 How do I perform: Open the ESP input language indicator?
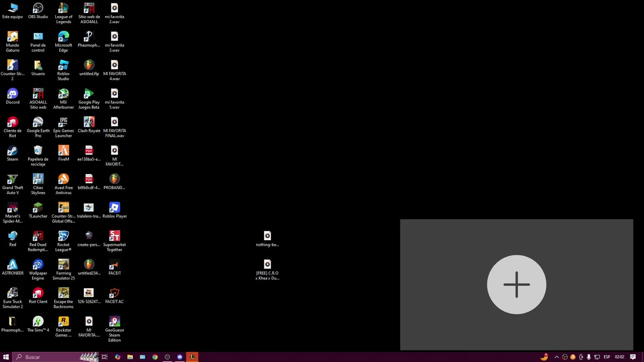coord(607,357)
